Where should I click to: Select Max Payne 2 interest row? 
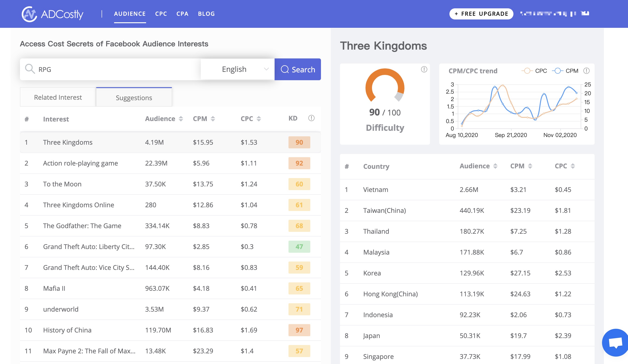click(170, 351)
